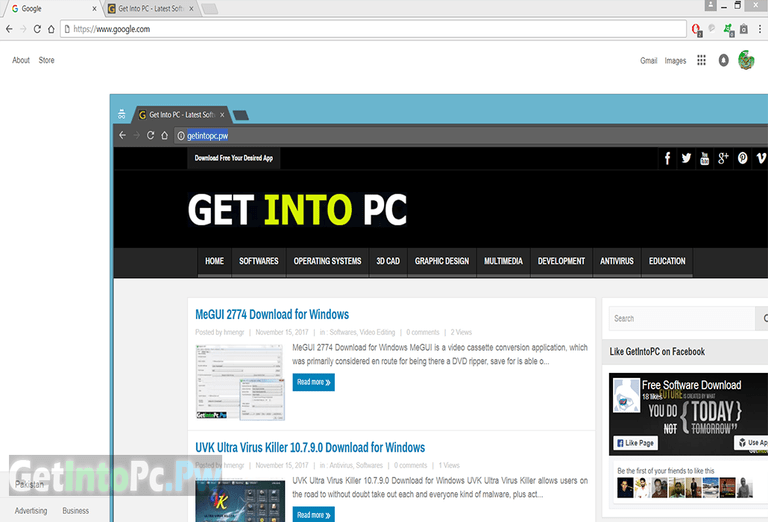Open the ANTIVIRUS menu

(x=617, y=261)
